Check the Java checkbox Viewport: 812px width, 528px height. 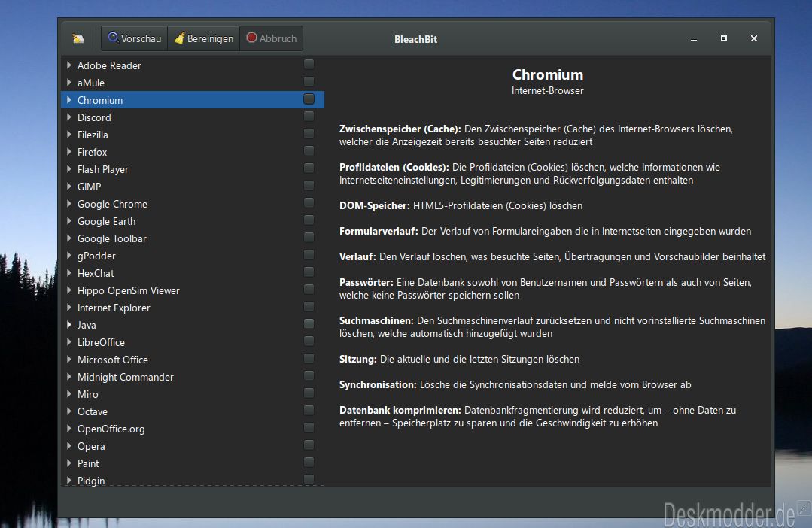click(x=309, y=323)
